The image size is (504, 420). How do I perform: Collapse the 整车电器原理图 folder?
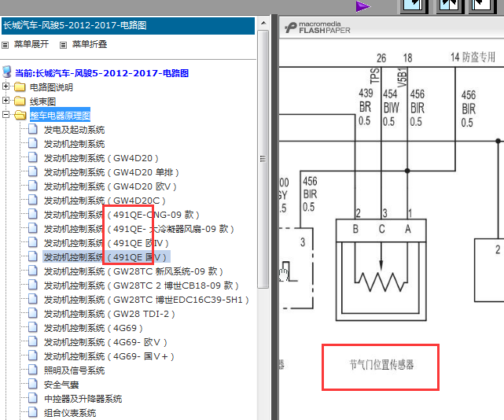(x=6, y=115)
